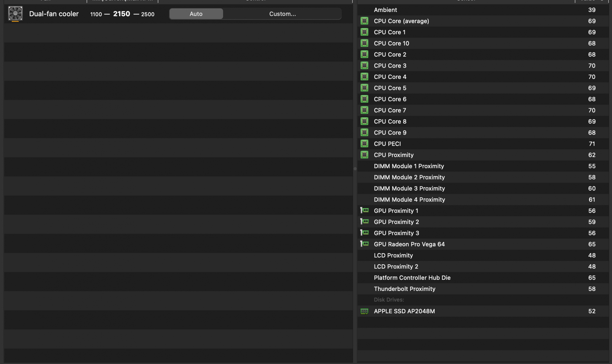Select the Dual-fan cooler label

pos(54,14)
